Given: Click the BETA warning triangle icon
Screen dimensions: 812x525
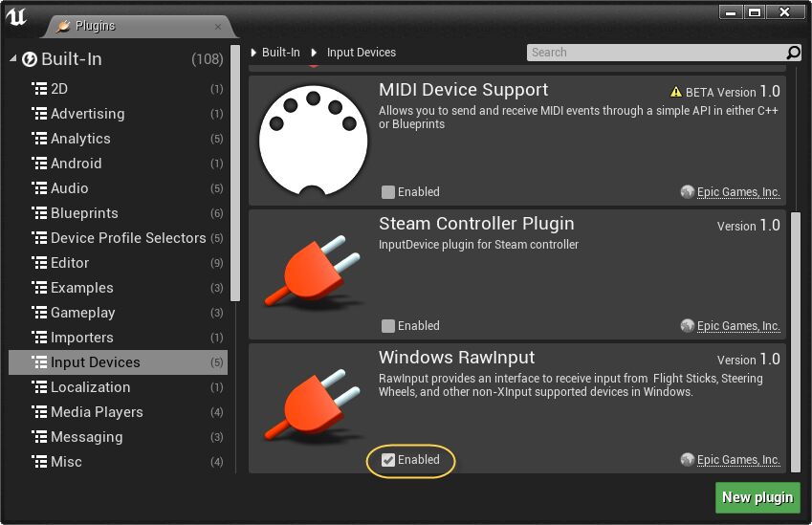Looking at the screenshot, I should click(x=676, y=93).
